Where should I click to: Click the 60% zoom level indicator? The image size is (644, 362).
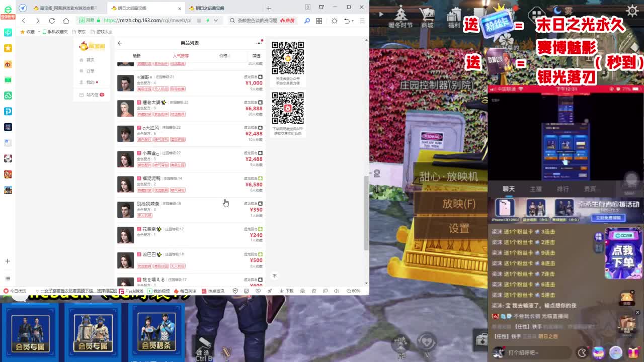click(353, 291)
